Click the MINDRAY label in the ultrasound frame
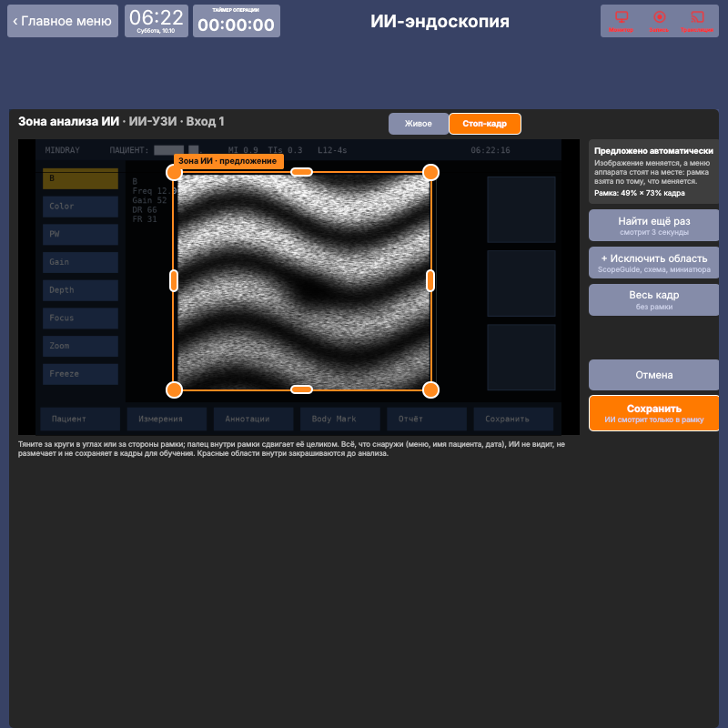The height and width of the screenshot is (728, 728). [x=62, y=150]
